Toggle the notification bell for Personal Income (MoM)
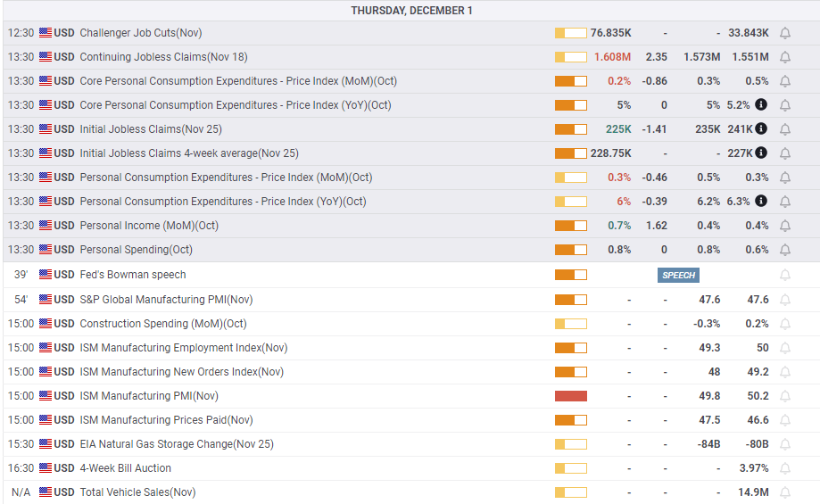Screen dimensions: 820x504 [785, 226]
